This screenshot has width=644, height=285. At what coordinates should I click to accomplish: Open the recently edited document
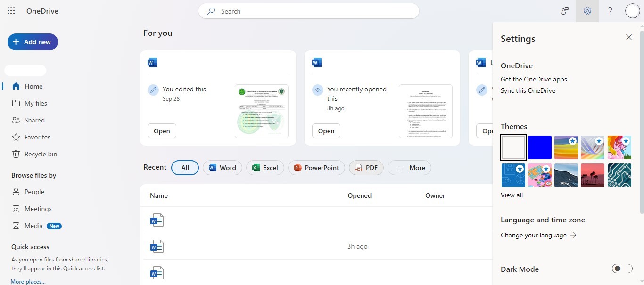pyautogui.click(x=161, y=130)
